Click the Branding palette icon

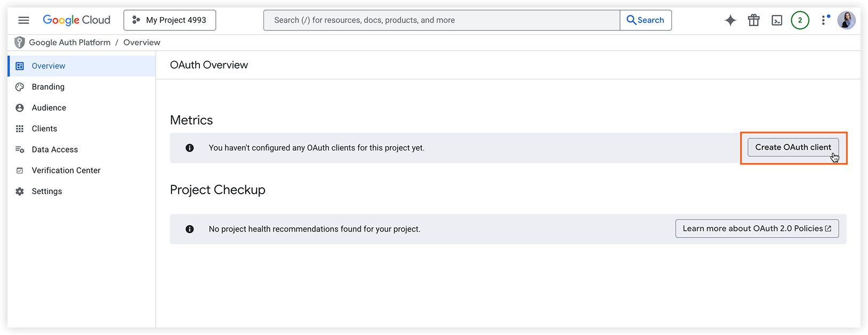click(x=20, y=87)
